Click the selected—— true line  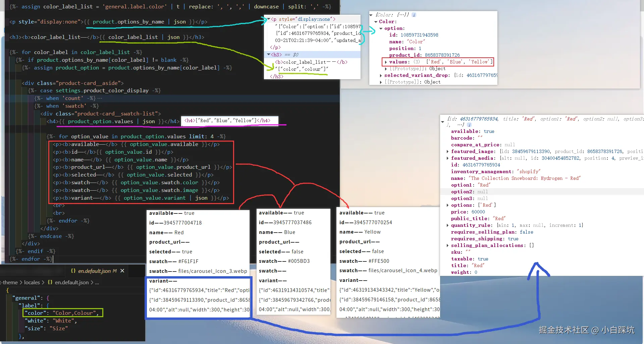click(x=171, y=252)
